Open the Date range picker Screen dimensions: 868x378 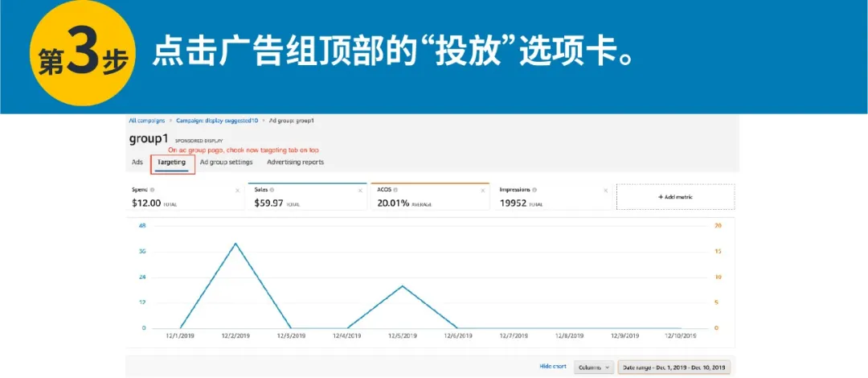pyautogui.click(x=674, y=367)
